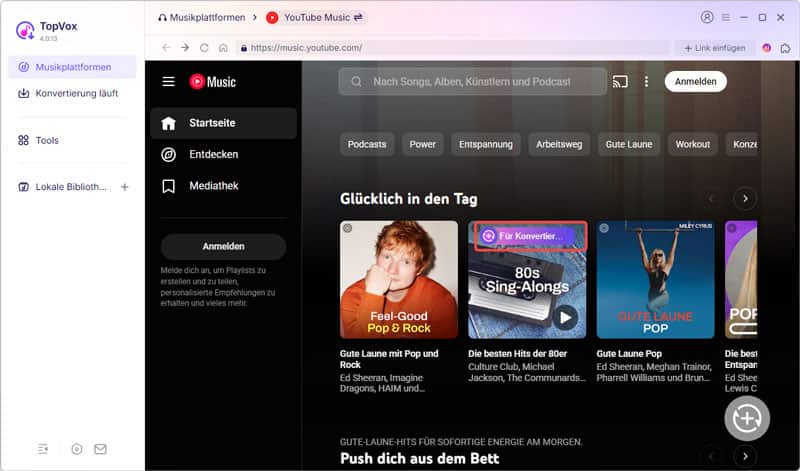The width and height of the screenshot is (800, 471).
Task: Open Feel-Good Pop & Rock cover
Action: click(x=399, y=280)
